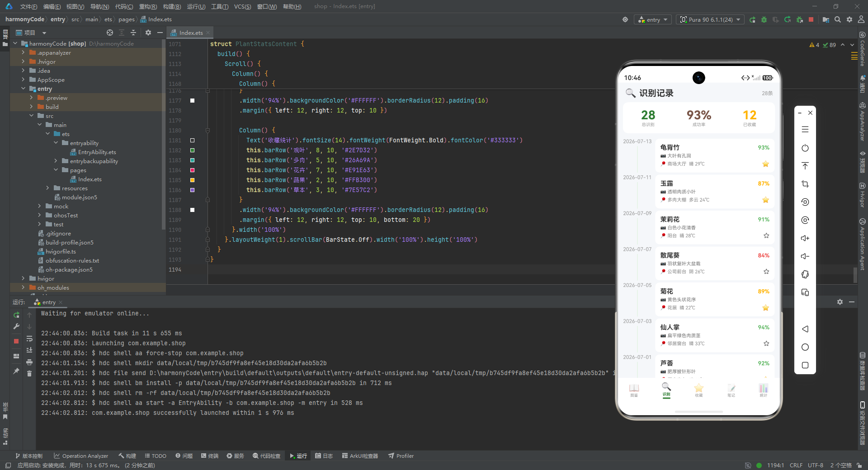Image resolution: width=868 pixels, height=470 pixels.
Task: Toggle favorite star on 菊花 record
Action: click(x=766, y=308)
